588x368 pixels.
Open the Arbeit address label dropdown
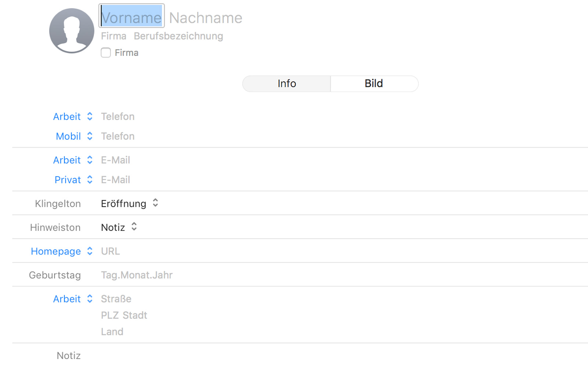click(73, 299)
